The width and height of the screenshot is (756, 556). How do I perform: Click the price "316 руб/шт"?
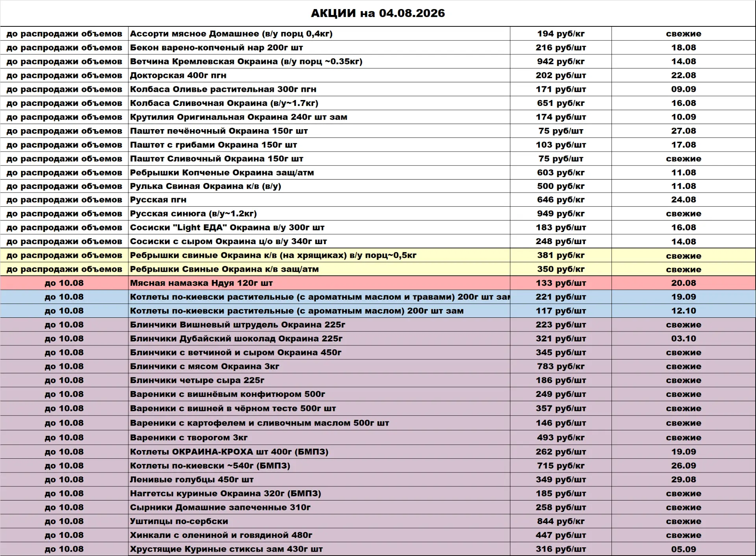[x=561, y=549]
